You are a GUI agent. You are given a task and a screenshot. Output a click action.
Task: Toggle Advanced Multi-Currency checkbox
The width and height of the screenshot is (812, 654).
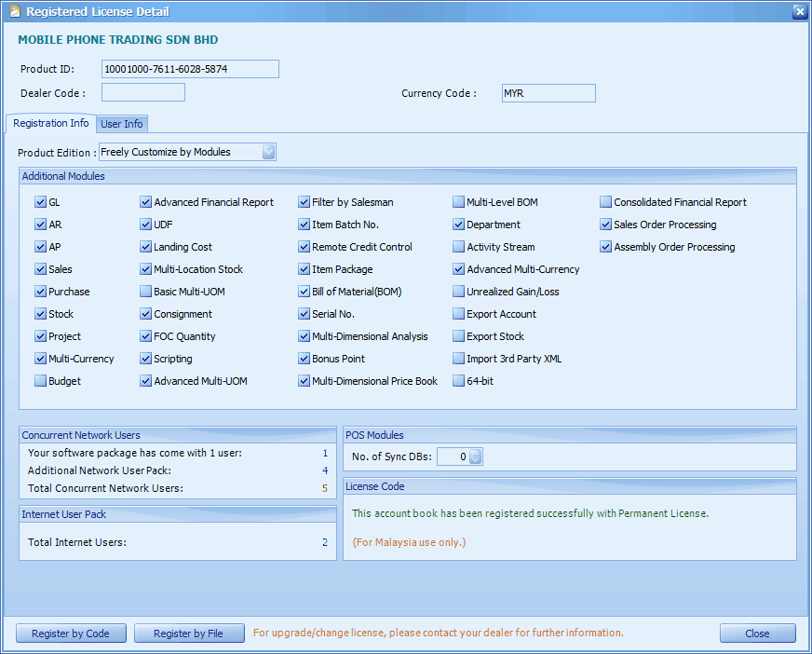458,269
